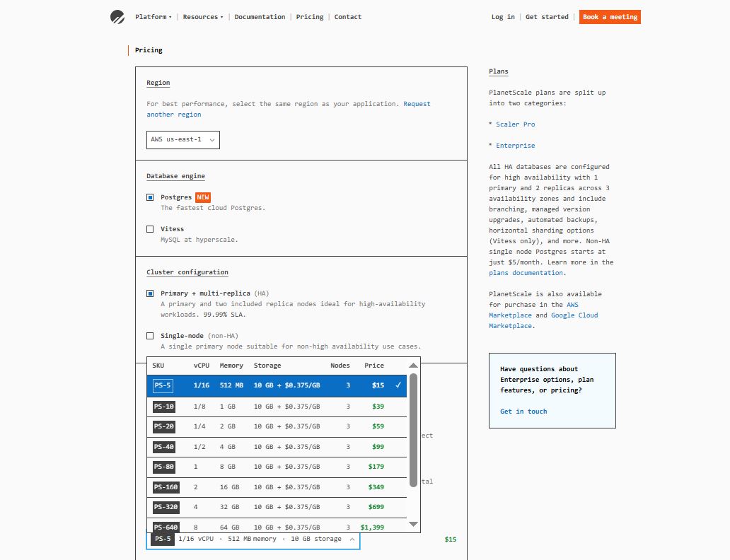The width and height of the screenshot is (730, 560).
Task: Click the SKU list scrollbar thumb
Action: pos(414,430)
